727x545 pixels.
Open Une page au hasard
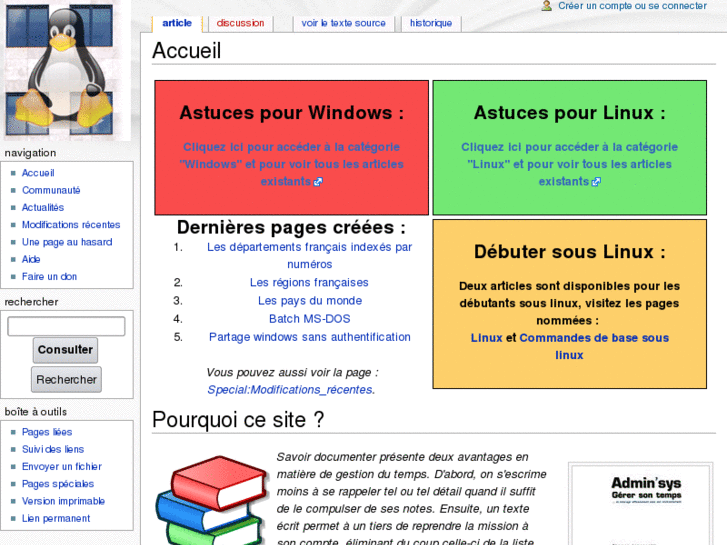click(x=67, y=242)
